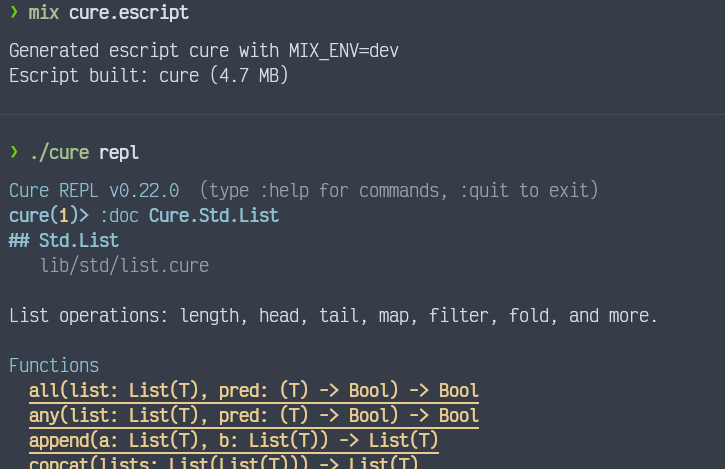Screen dimensions: 725x469
Task: Click the 'mix' command word
Action: point(43,12)
